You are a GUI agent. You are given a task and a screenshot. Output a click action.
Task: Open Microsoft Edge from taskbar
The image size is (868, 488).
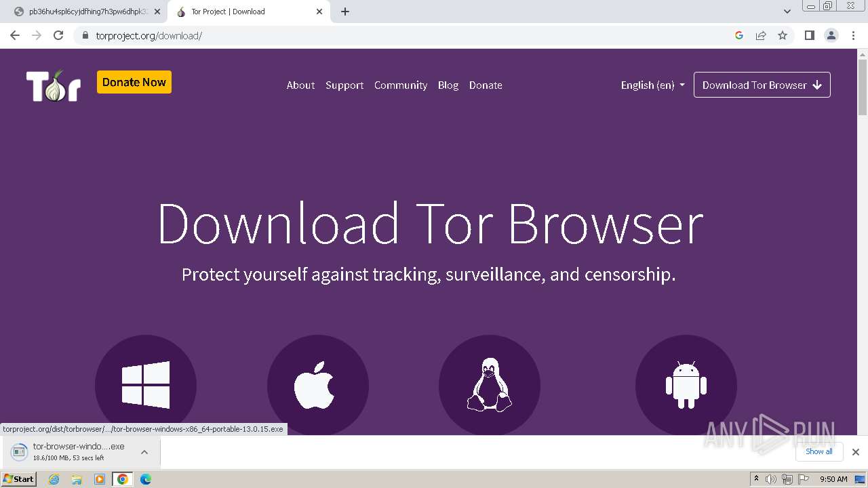[146, 479]
